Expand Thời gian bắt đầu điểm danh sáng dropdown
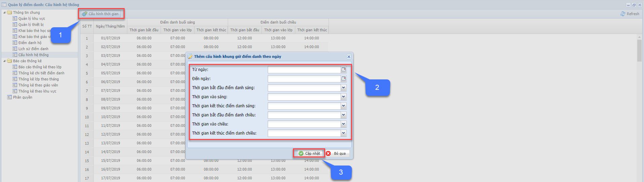Viewport: 644px width, 182px height. [x=343, y=88]
